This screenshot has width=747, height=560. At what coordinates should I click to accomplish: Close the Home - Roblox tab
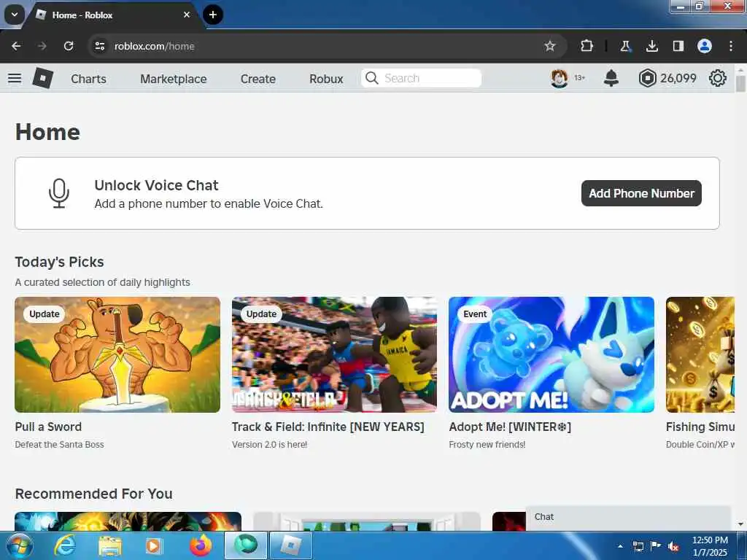pyautogui.click(x=187, y=15)
